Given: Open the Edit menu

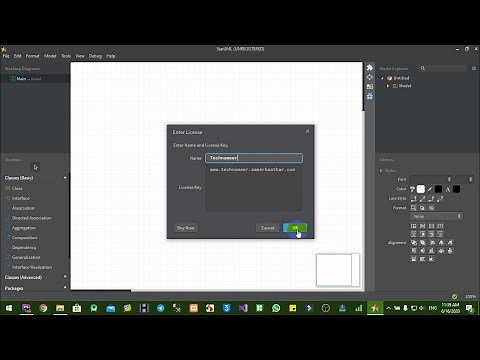Looking at the screenshot, I should click(x=17, y=56).
